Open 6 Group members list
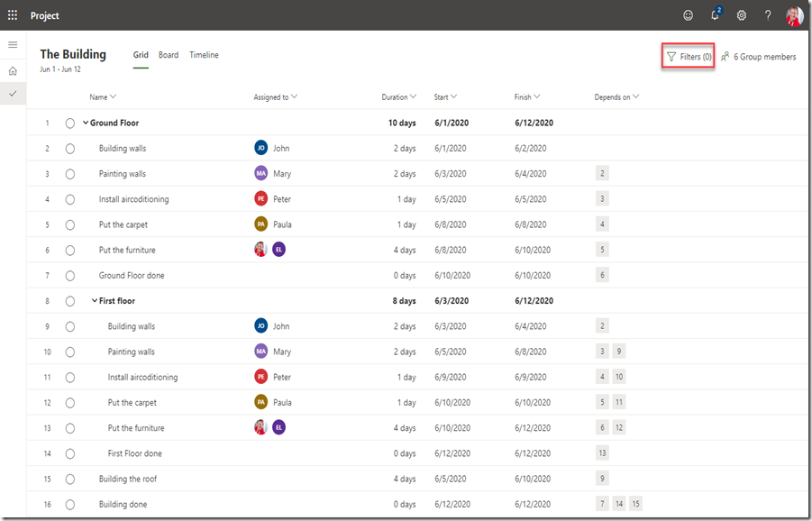This screenshot has height=521, width=812. coord(758,57)
